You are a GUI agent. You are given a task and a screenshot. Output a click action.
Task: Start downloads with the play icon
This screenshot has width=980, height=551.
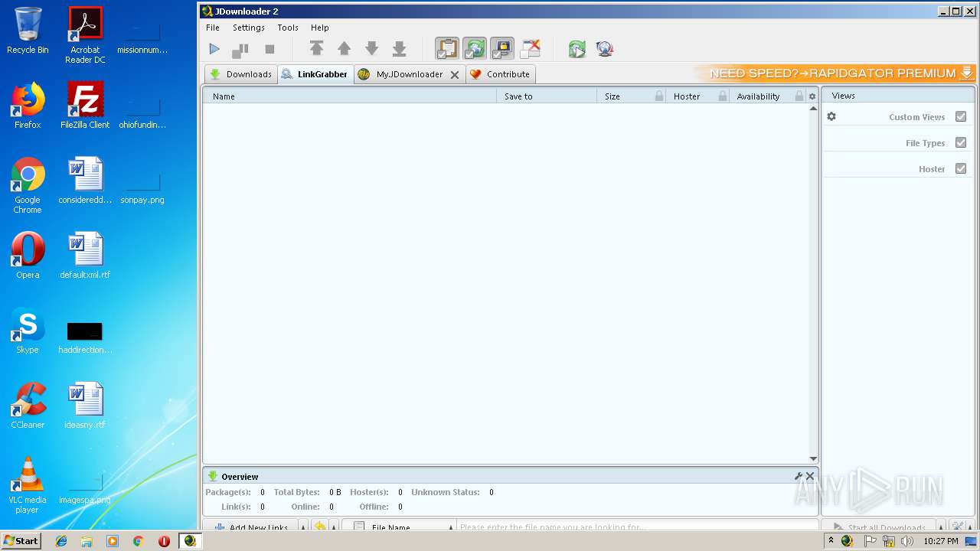click(214, 49)
